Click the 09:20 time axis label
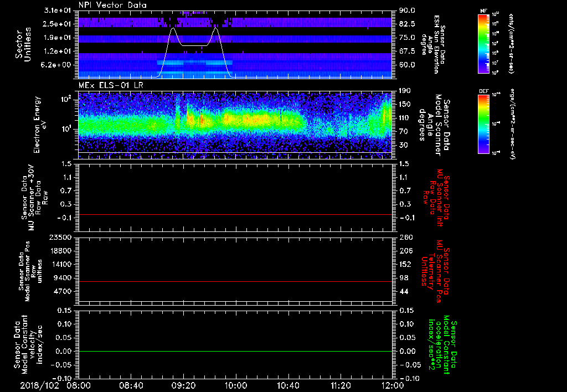The width and height of the screenshot is (567, 392). tap(183, 384)
